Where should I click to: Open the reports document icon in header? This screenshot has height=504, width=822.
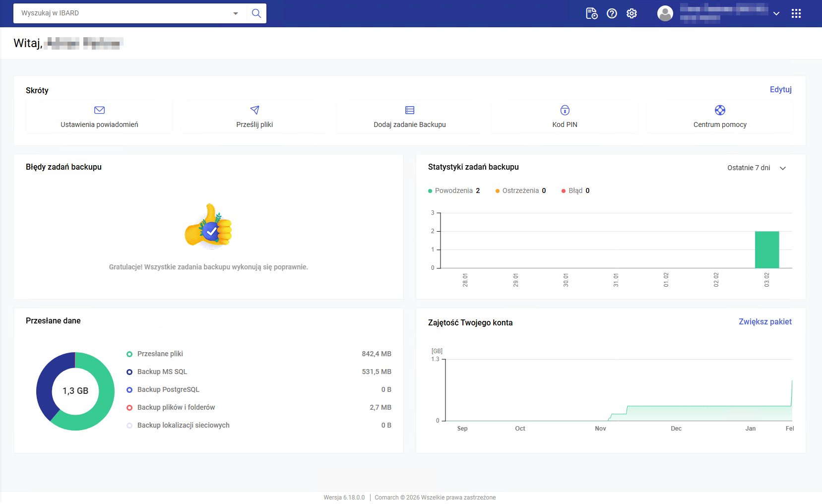591,13
